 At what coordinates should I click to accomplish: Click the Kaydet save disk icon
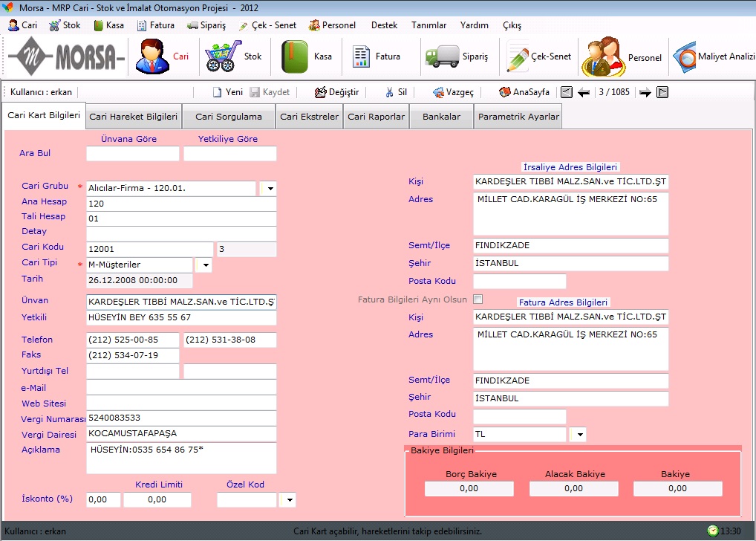255,92
